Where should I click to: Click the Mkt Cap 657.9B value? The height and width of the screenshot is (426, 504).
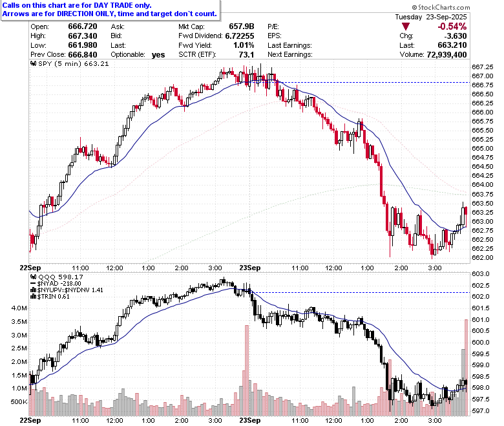click(242, 27)
